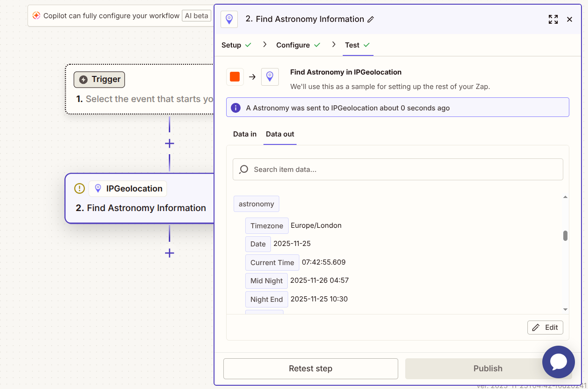Select the Data out tab
Viewport: 588px width, 389px height.
click(280, 134)
